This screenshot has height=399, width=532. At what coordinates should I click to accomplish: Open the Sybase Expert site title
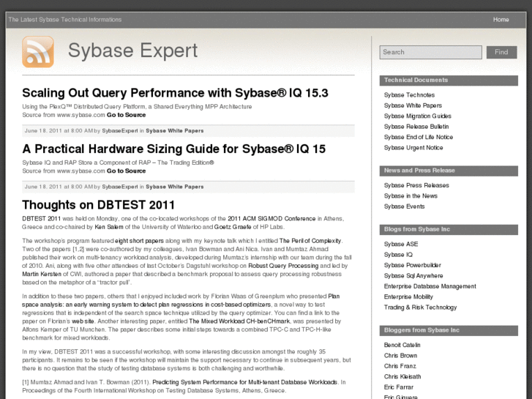click(x=132, y=51)
